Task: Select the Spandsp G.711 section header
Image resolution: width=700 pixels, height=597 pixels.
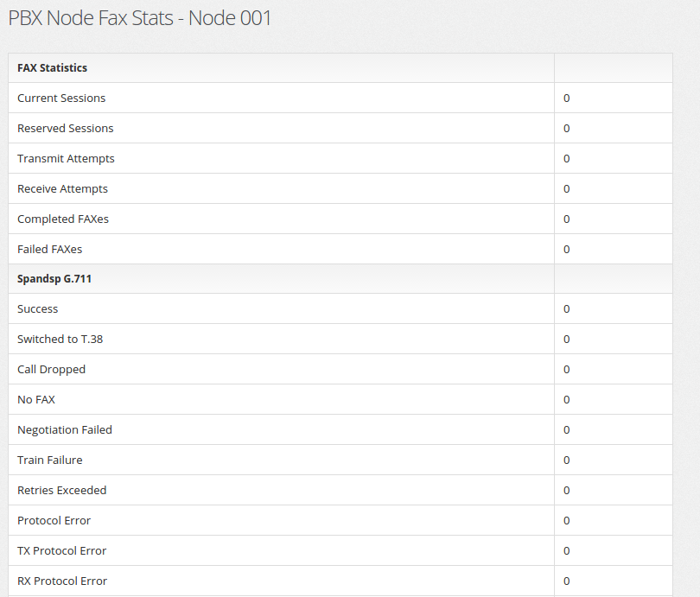Action: pos(340,279)
